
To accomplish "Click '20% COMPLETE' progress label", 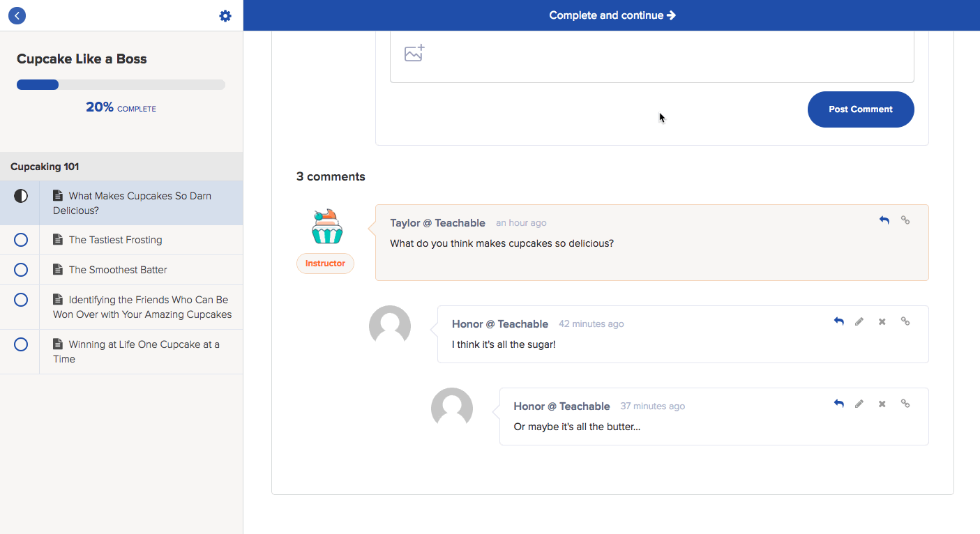I will coord(121,107).
